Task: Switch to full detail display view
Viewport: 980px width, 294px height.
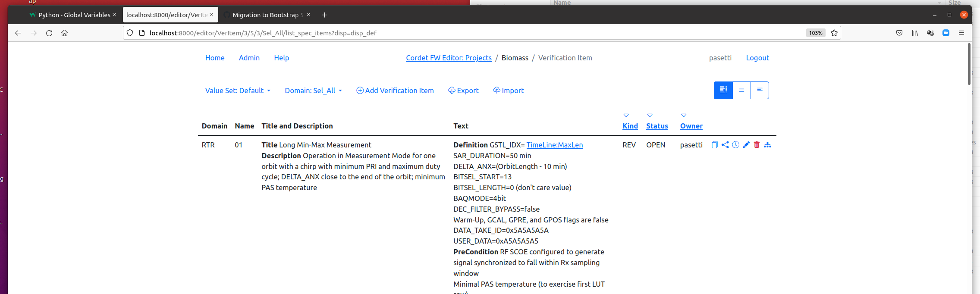Action: coord(723,90)
